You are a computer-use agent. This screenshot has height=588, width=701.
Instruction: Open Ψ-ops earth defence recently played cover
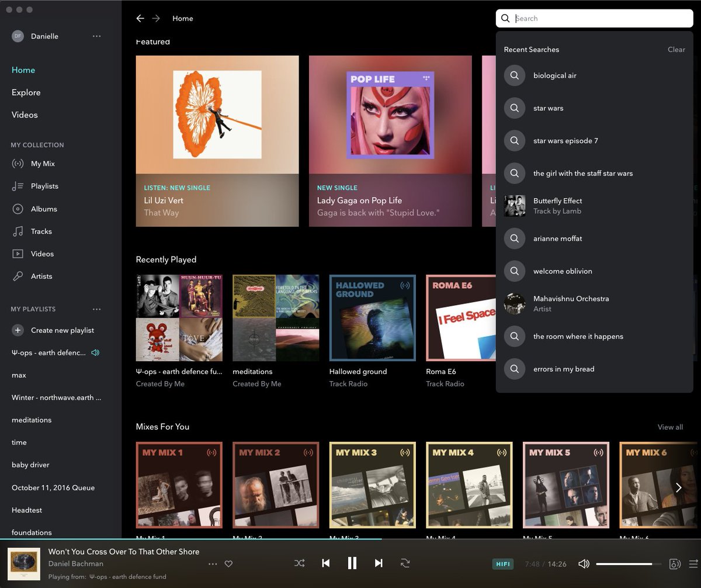(179, 318)
